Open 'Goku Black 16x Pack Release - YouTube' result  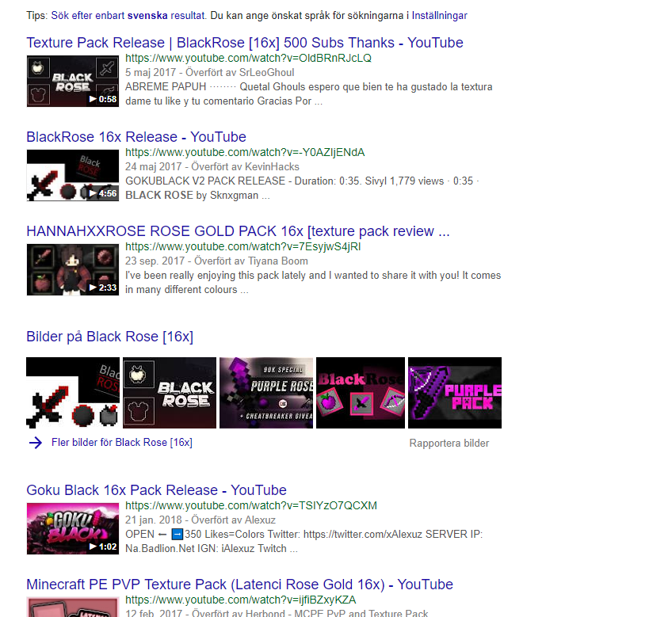[x=156, y=490]
